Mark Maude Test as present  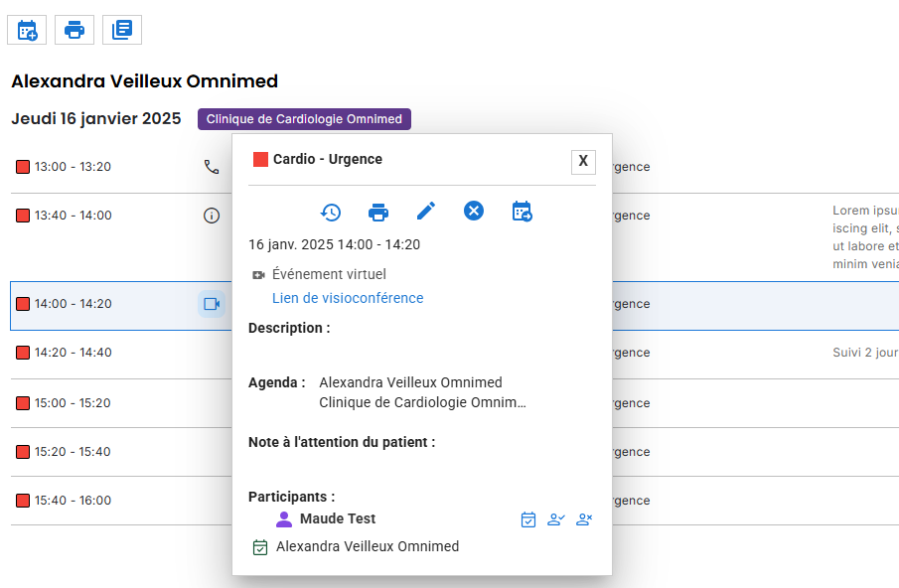pyautogui.click(x=556, y=519)
